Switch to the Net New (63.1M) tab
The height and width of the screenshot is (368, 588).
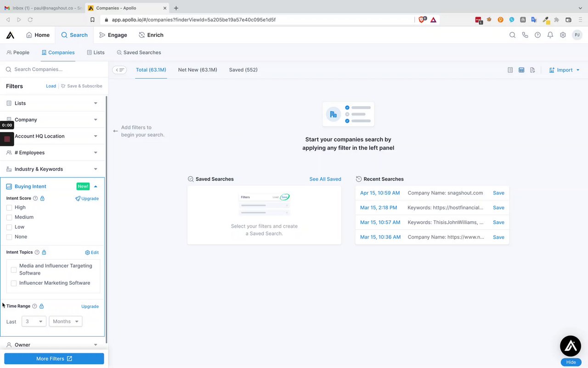point(198,70)
